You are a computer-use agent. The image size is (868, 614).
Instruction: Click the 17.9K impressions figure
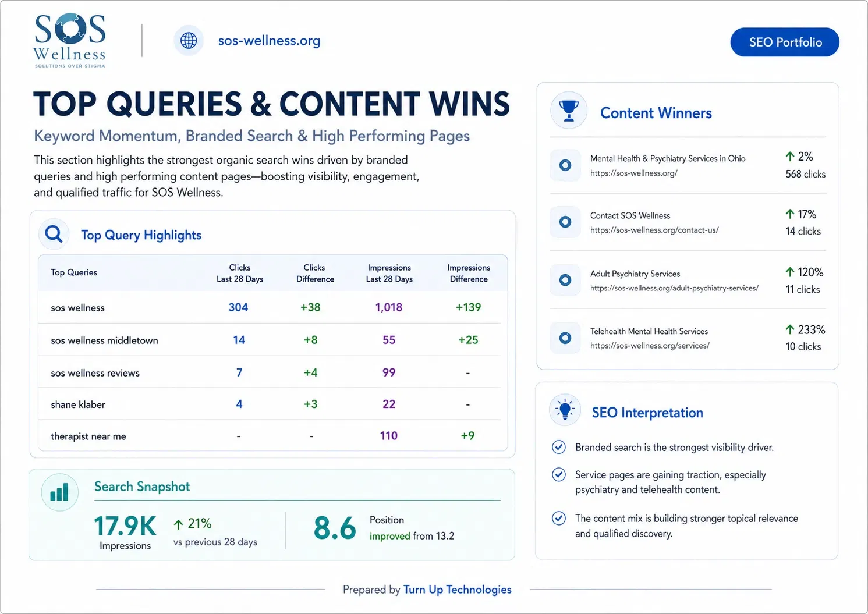pyautogui.click(x=125, y=526)
